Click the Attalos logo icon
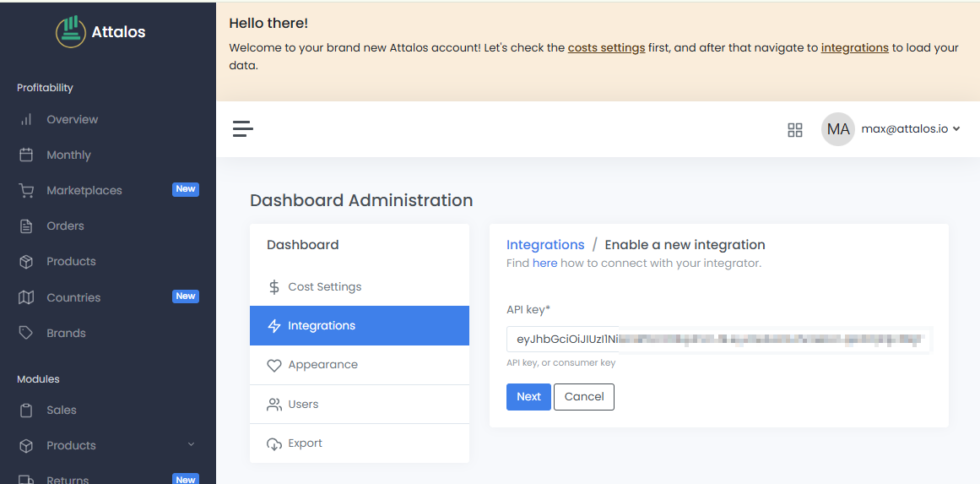The image size is (980, 484). pyautogui.click(x=71, y=32)
